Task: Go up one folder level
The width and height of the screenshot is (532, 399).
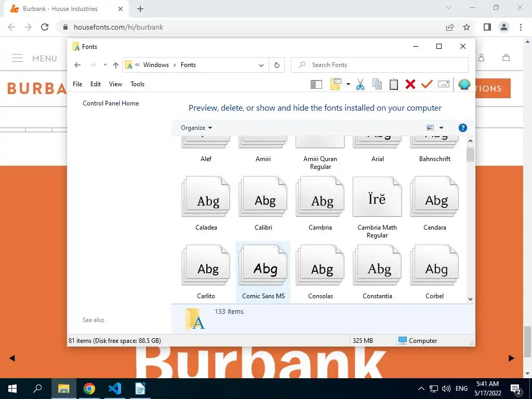Action: (x=116, y=65)
